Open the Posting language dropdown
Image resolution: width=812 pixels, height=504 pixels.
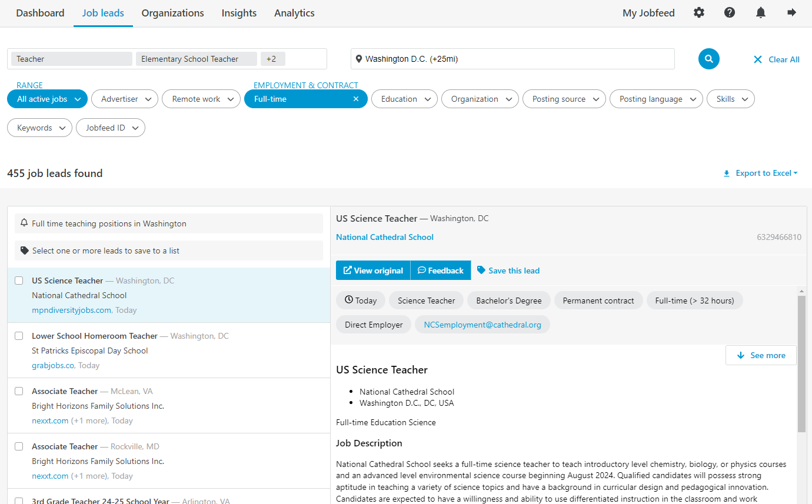point(656,99)
